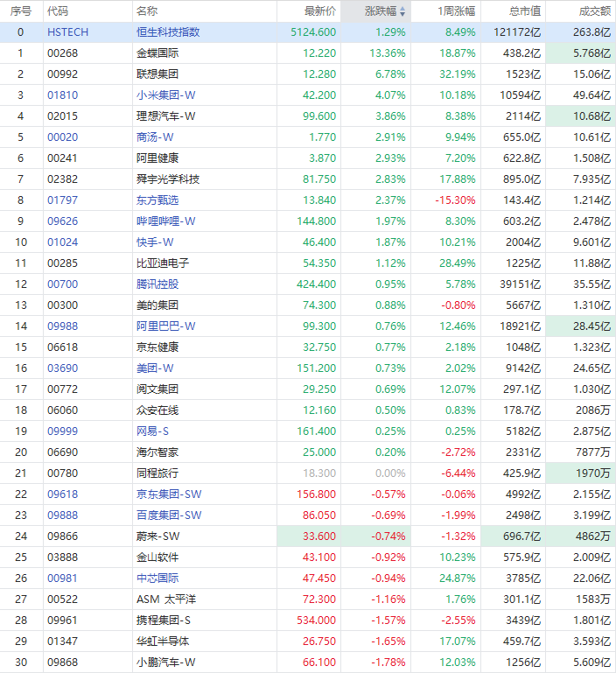Open 美团-W stock link

click(x=155, y=368)
